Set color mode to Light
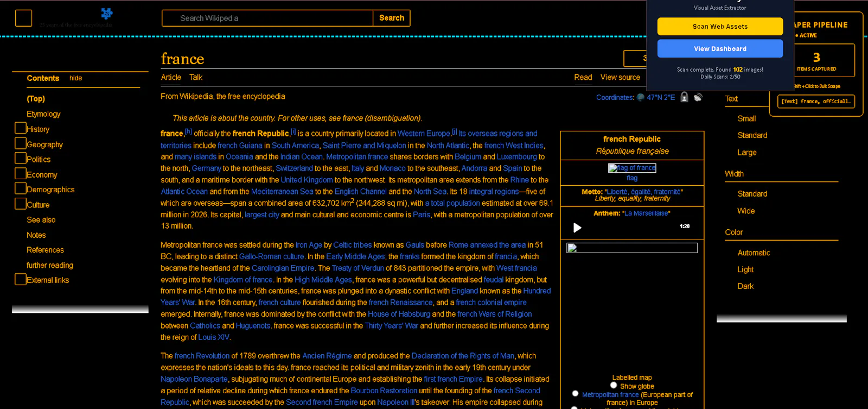This screenshot has width=868, height=409. [745, 269]
